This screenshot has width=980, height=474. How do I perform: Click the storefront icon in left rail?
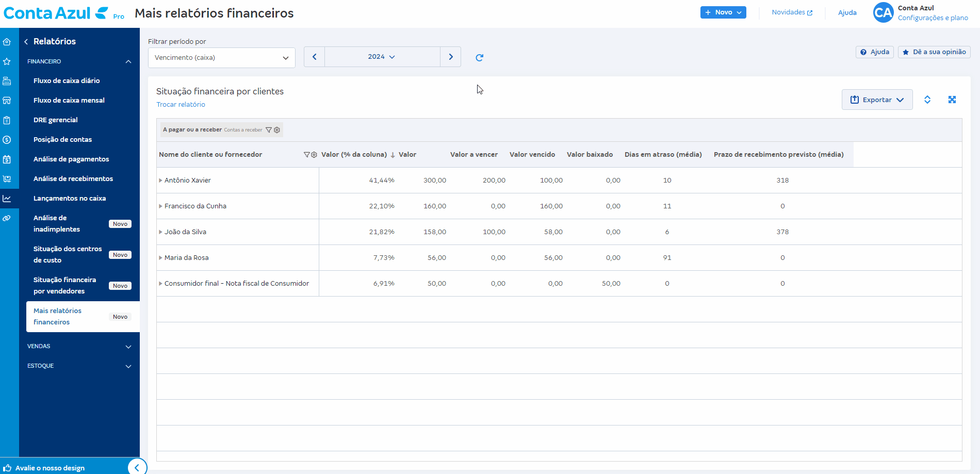tap(7, 101)
